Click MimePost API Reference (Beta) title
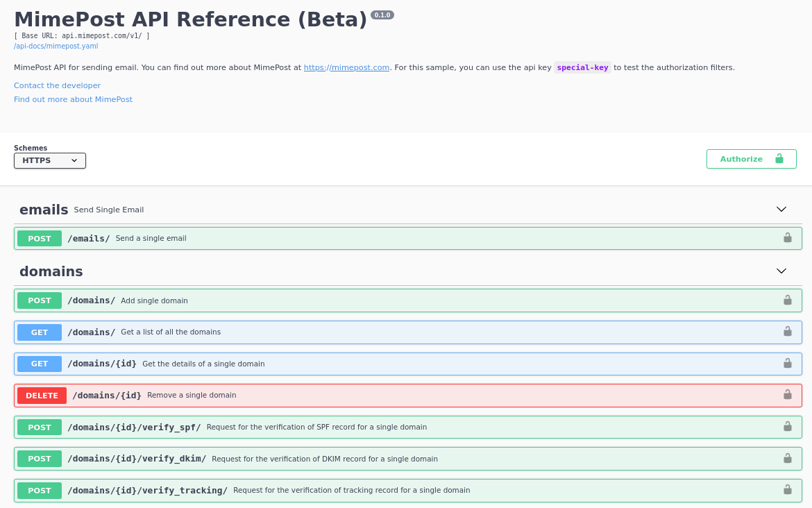This screenshot has height=508, width=812. tap(191, 19)
